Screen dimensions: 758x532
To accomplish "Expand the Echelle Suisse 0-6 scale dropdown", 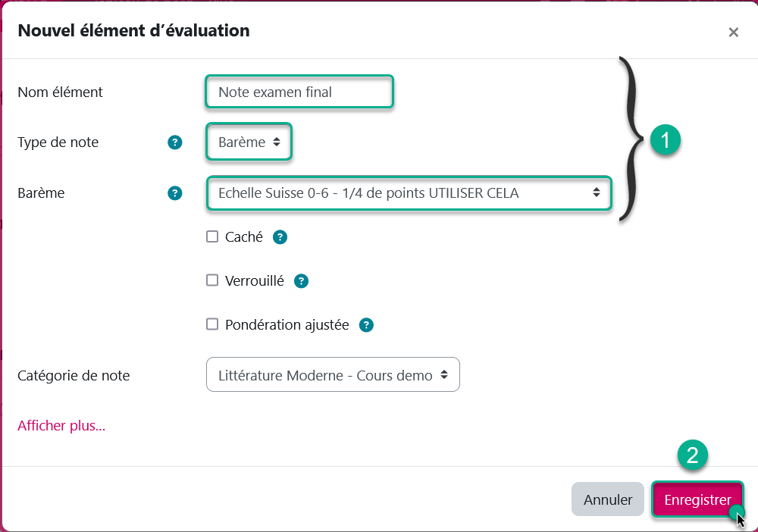I will (408, 193).
